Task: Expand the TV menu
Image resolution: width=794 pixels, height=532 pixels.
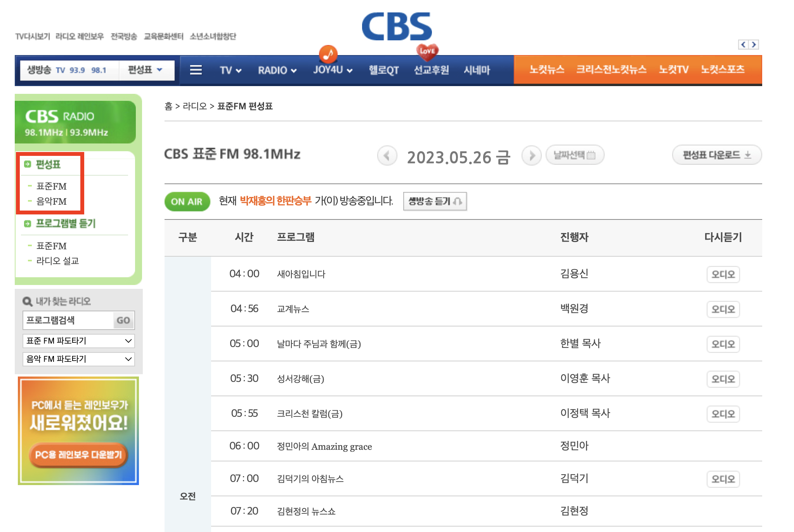Action: [231, 70]
